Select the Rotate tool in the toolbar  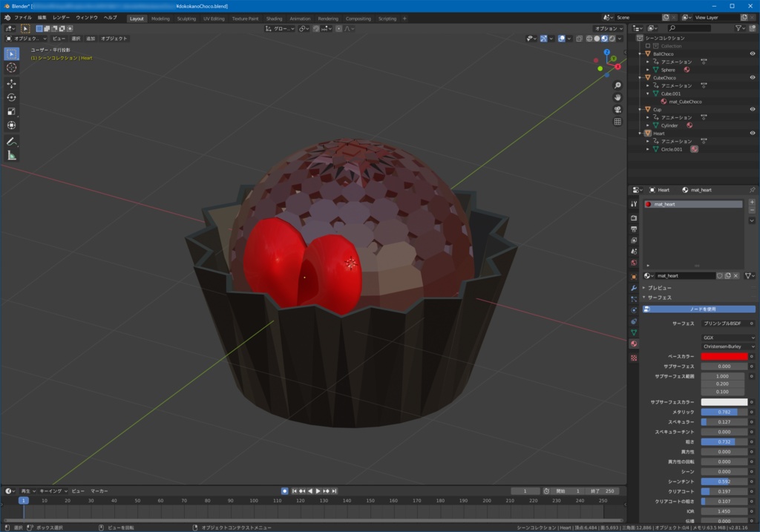click(10, 98)
